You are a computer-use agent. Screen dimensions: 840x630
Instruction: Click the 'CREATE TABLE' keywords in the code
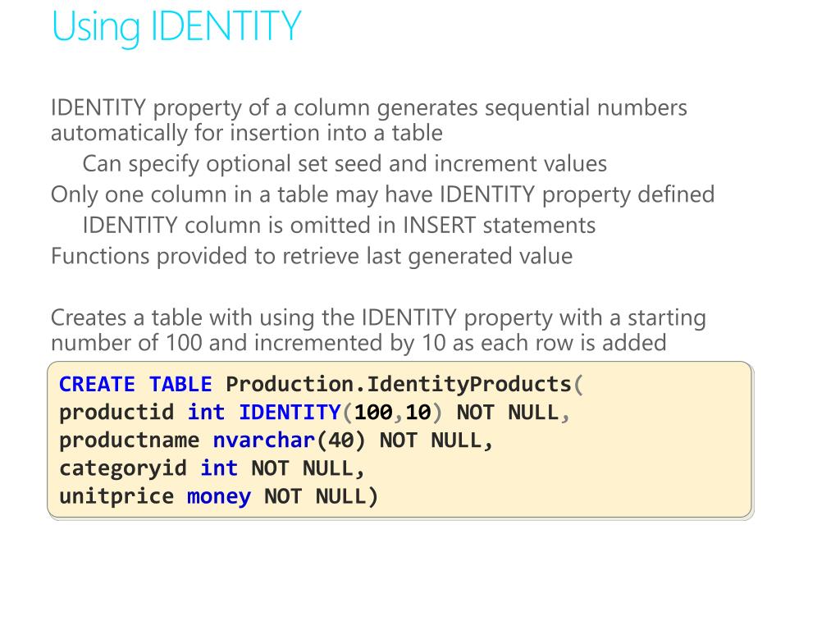click(x=135, y=385)
